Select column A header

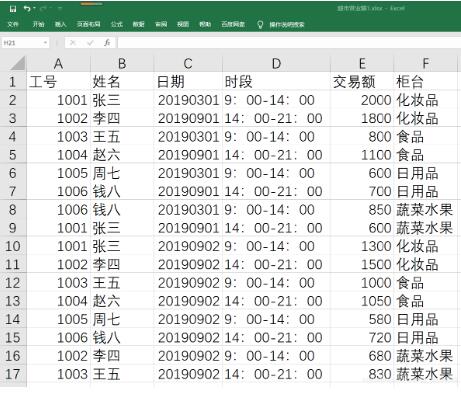58,63
